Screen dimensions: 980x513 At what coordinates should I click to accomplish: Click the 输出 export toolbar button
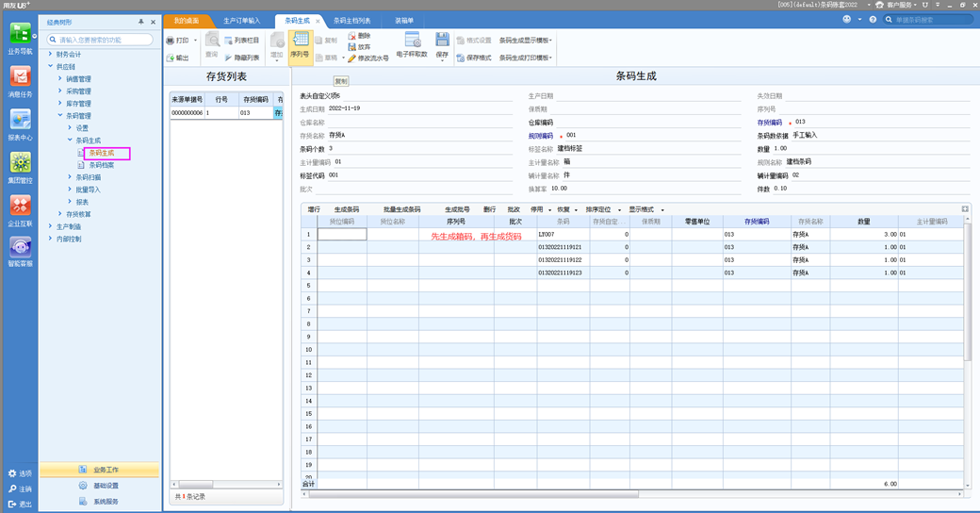177,58
